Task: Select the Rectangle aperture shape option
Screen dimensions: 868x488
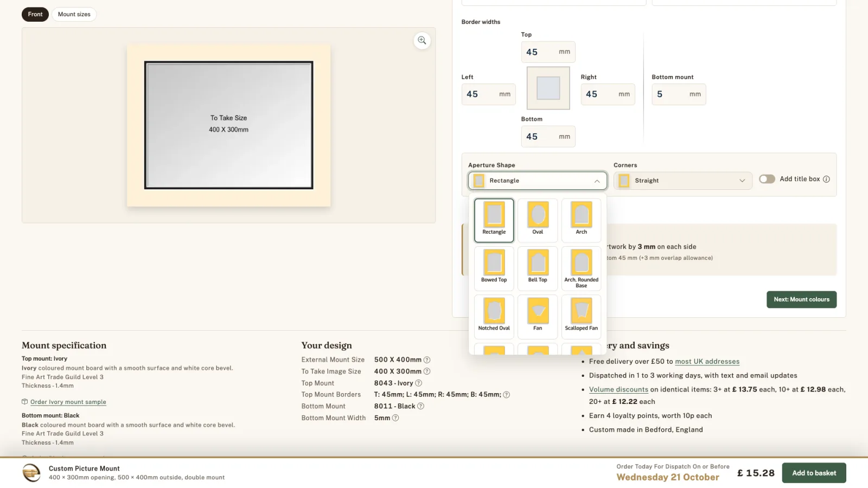Action: coord(494,220)
